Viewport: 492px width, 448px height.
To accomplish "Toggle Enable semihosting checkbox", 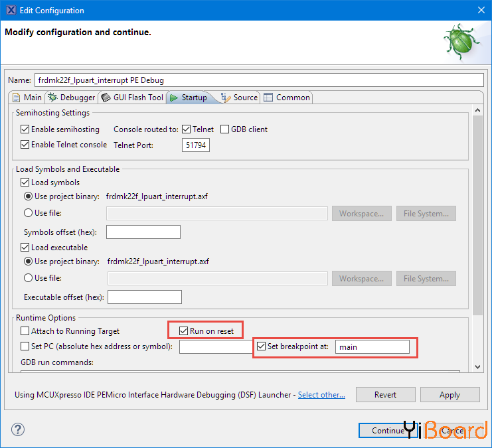I will (25, 129).
